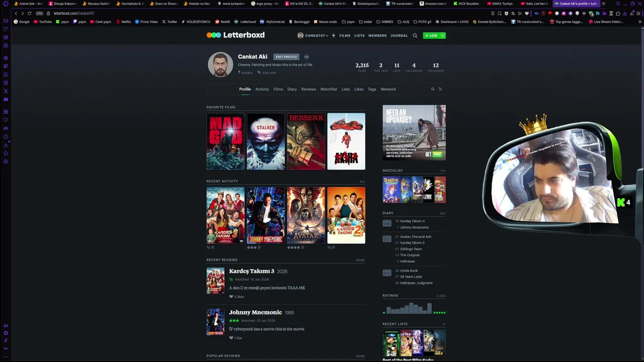This screenshot has width=644, height=362.
Task: Click the heart icon in the left browser sidebar
Action: [x=6, y=120]
